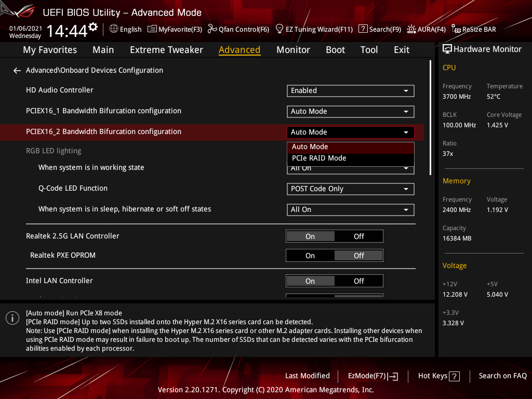The width and height of the screenshot is (532, 399).
Task: Select Auto Mode in dropdown list
Action: tap(351, 147)
